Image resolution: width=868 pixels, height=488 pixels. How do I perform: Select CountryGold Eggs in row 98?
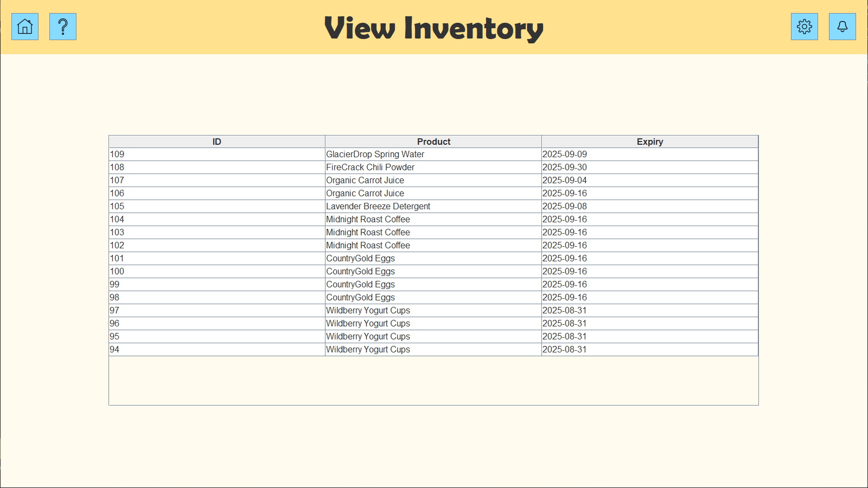coord(433,298)
